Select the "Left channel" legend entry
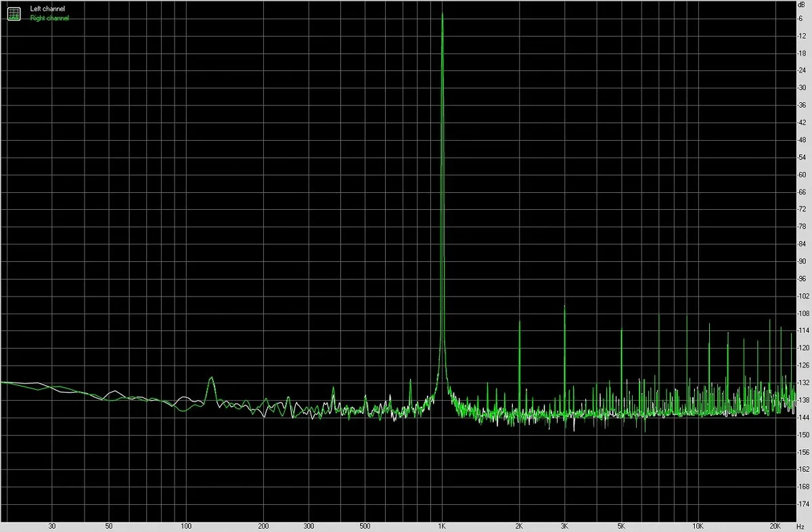 coord(47,9)
